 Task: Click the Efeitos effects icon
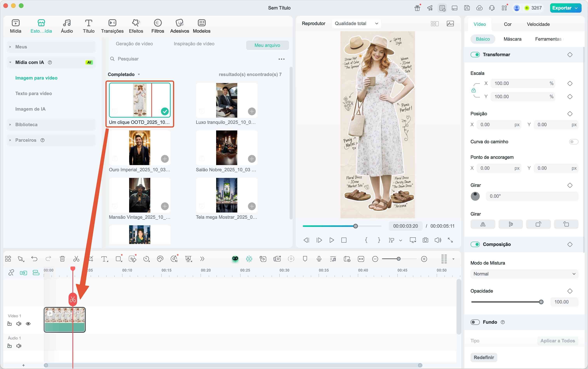[x=136, y=26]
